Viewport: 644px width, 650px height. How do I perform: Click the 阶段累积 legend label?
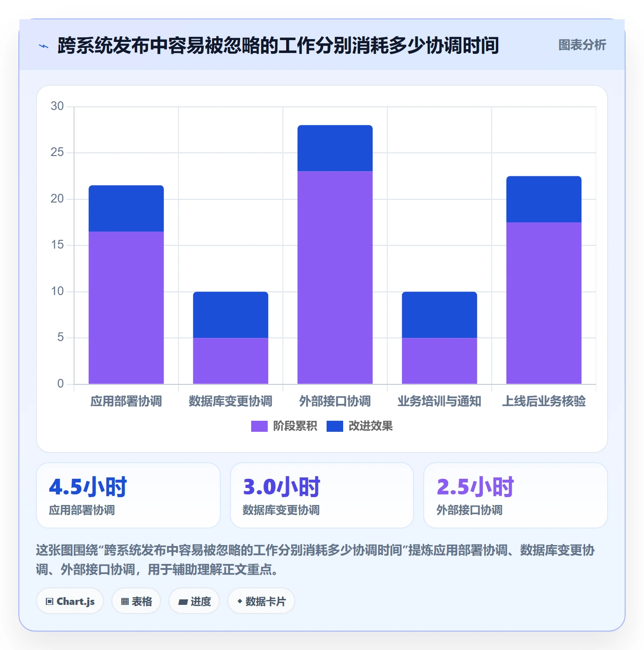coord(295,426)
